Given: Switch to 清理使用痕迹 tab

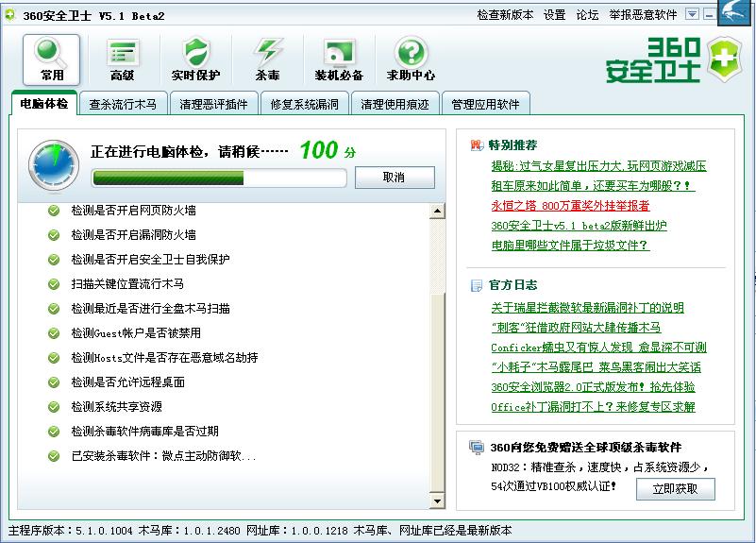Looking at the screenshot, I should 395,104.
